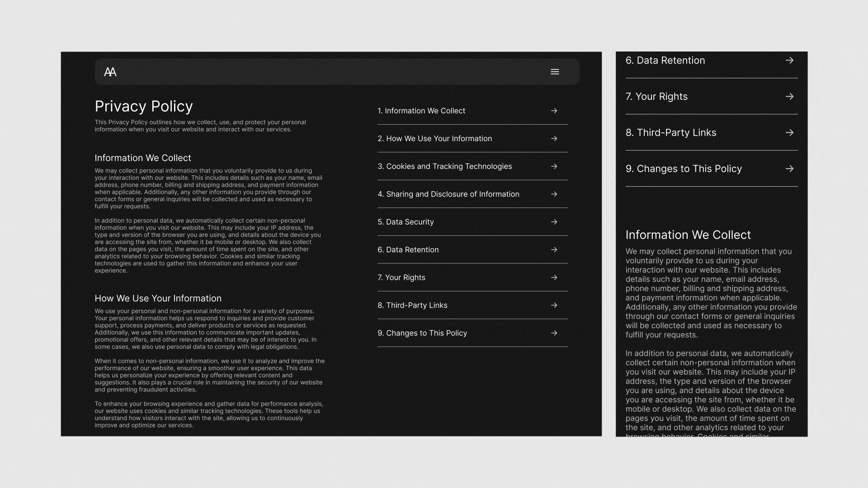Jump to '3. Cookies and Tracking Technologies'
The image size is (868, 488).
(444, 166)
